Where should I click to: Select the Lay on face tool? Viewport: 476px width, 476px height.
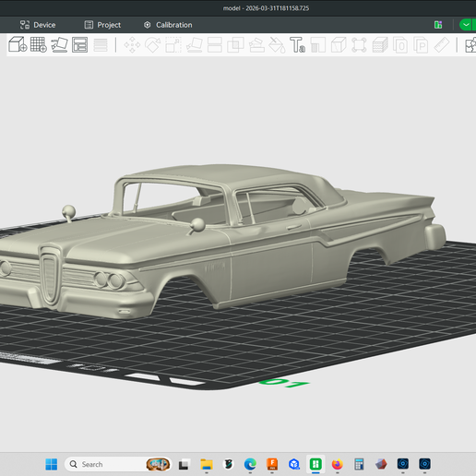click(x=195, y=45)
